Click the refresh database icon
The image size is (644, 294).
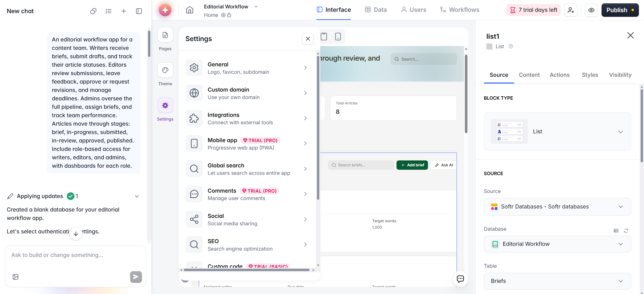pyautogui.click(x=626, y=231)
